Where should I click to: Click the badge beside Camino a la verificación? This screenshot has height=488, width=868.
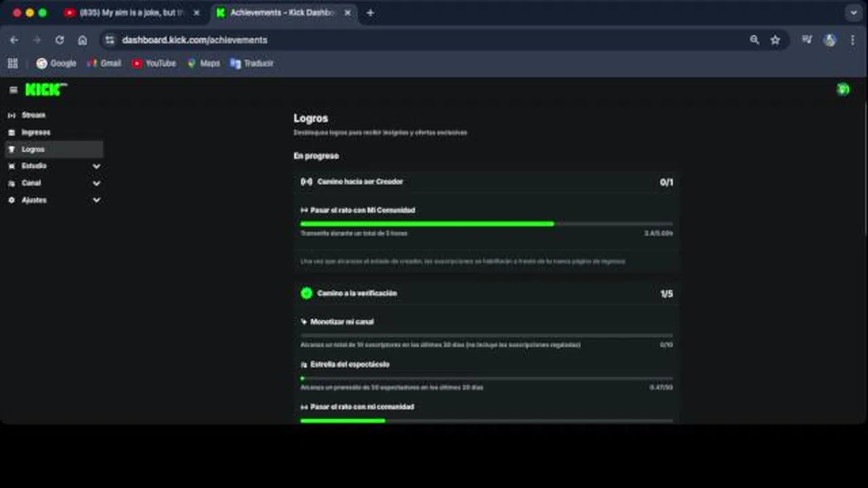[x=307, y=293]
